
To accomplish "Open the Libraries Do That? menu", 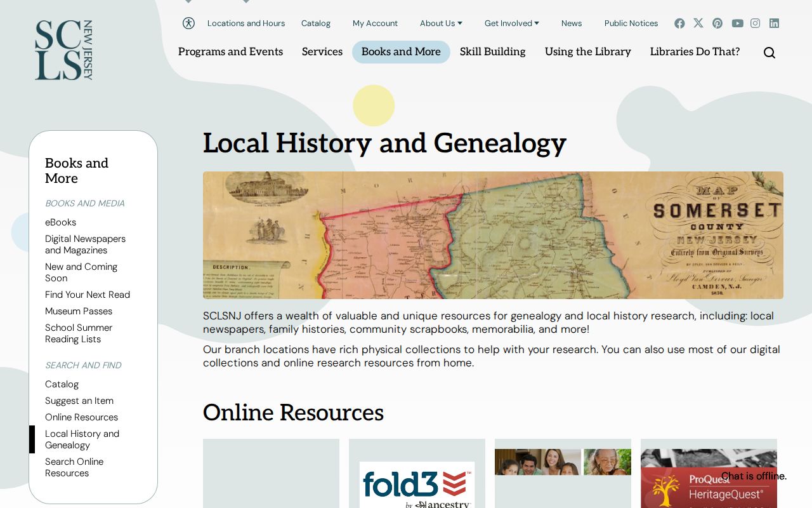I will pyautogui.click(x=695, y=52).
